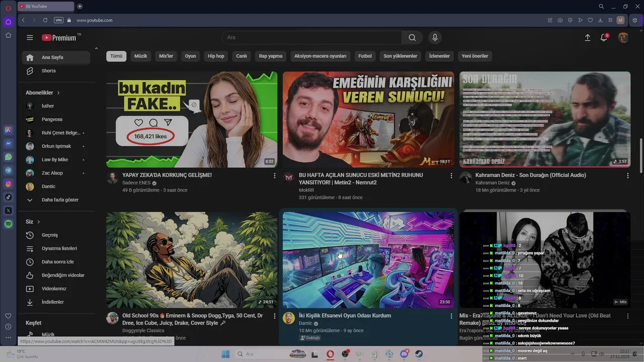644x362 pixels.
Task: Open TikTok in Opera sidebar
Action: point(9,197)
